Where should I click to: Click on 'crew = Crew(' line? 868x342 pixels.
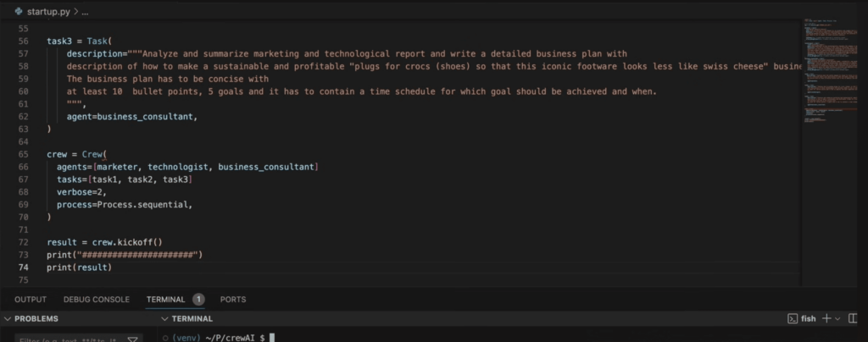point(77,154)
